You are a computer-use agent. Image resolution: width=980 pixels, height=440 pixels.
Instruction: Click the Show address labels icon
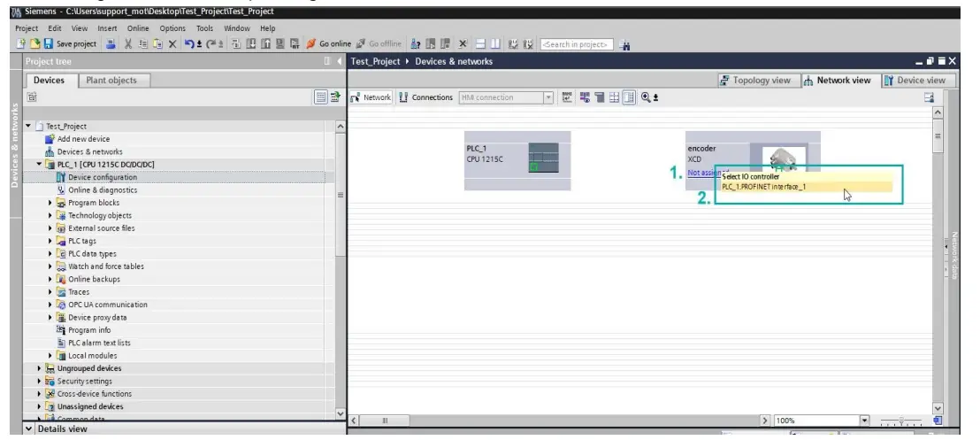pos(585,97)
